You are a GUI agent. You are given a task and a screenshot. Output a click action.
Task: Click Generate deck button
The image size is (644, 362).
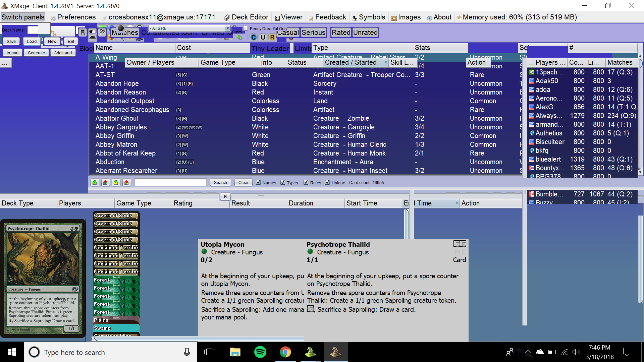(x=36, y=53)
